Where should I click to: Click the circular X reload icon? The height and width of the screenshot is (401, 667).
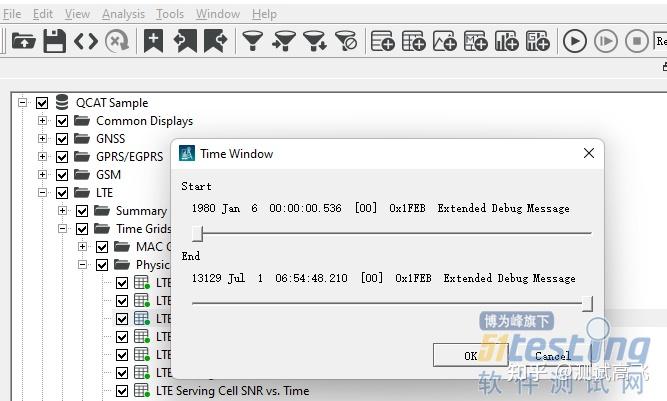[x=117, y=41]
